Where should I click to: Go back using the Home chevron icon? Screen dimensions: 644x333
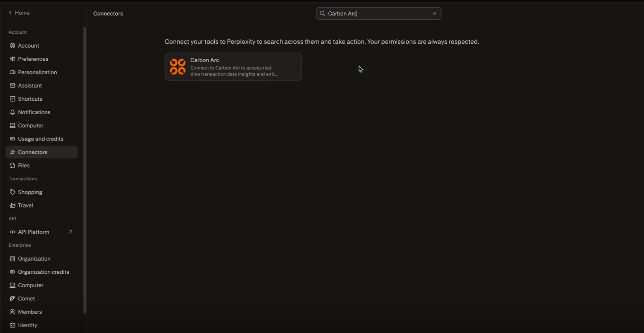[10, 13]
